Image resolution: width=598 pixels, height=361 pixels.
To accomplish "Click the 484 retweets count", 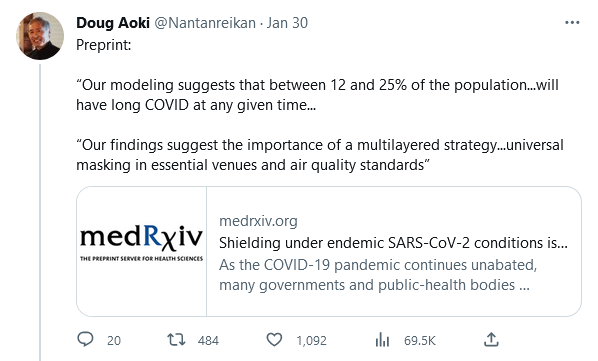I will pyautogui.click(x=208, y=340).
